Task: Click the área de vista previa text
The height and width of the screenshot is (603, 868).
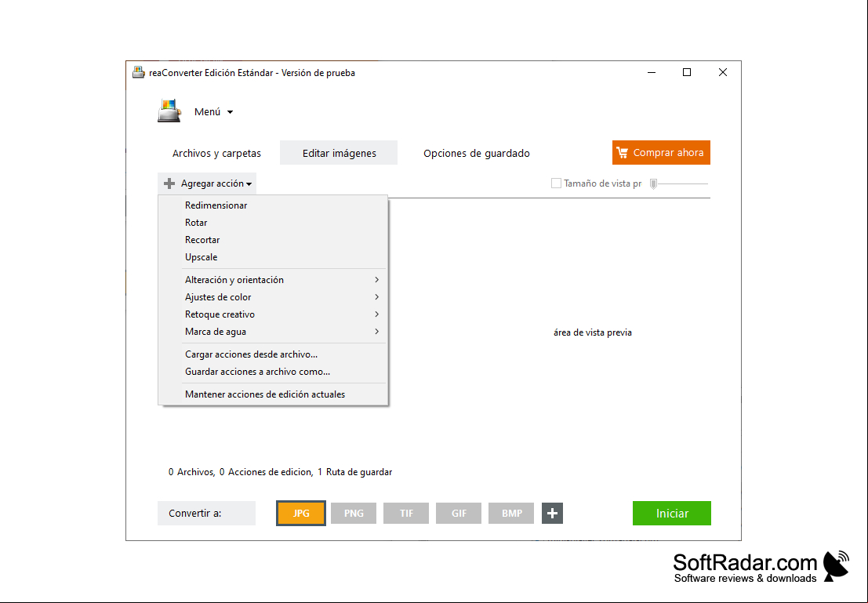Action: [x=592, y=332]
